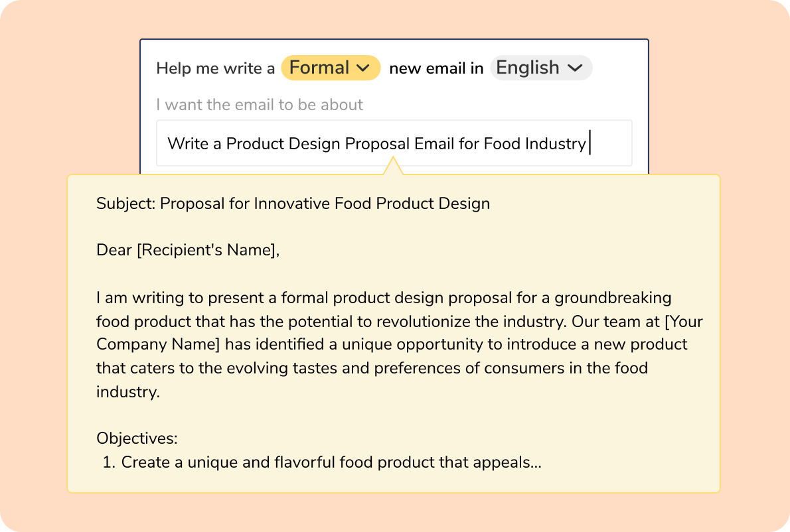Screen dimensions: 790x532
Task: Click the "Company Name]" placeholder text
Action: (x=158, y=344)
